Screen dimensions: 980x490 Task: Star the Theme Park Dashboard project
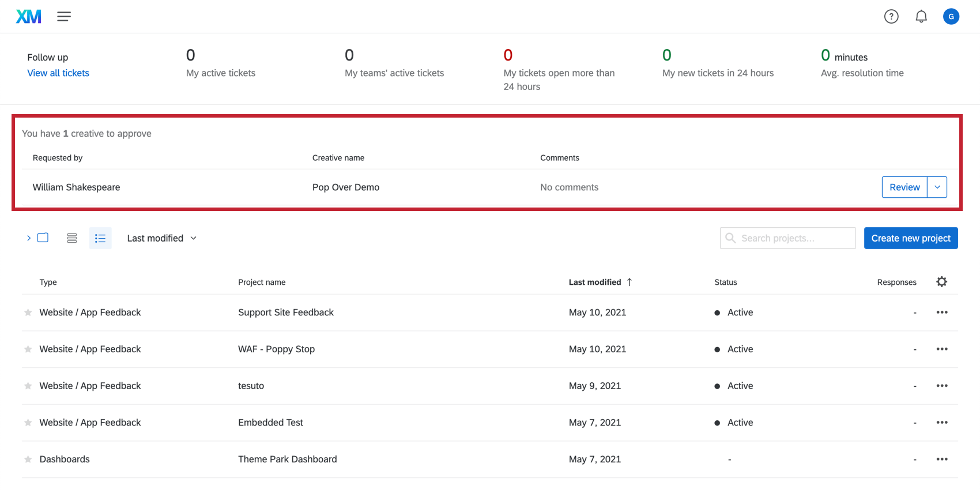tap(28, 459)
